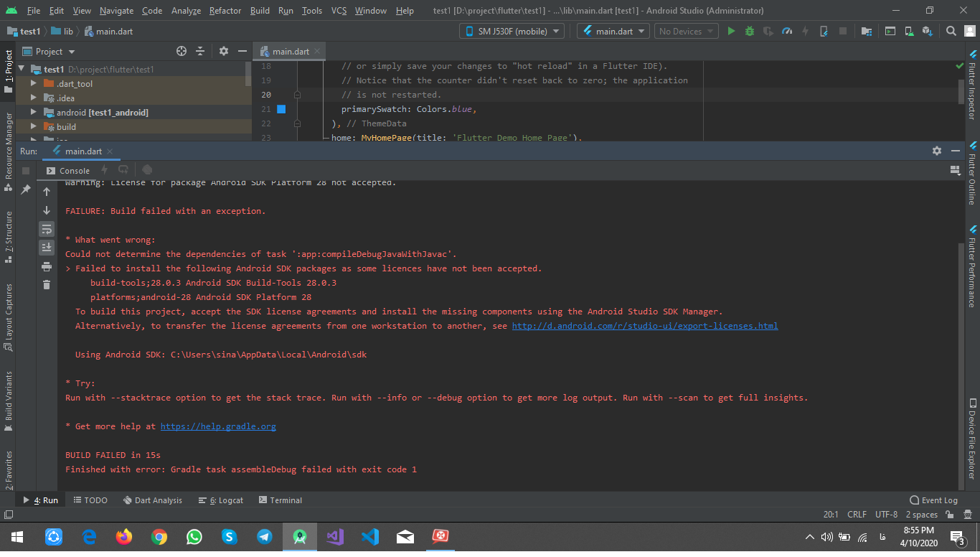Toggle scroll to end in console sidebar

(47, 248)
